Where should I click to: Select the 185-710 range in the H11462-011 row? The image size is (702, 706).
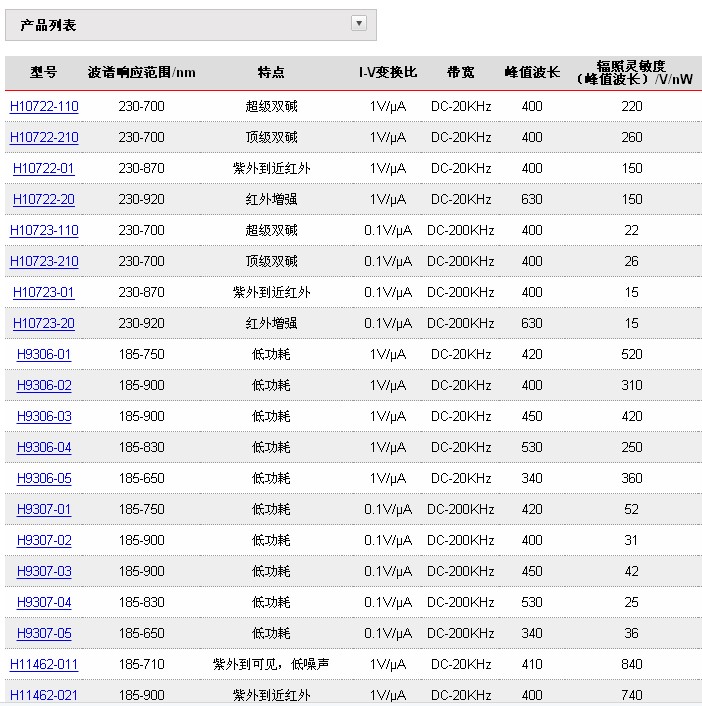pos(141,665)
